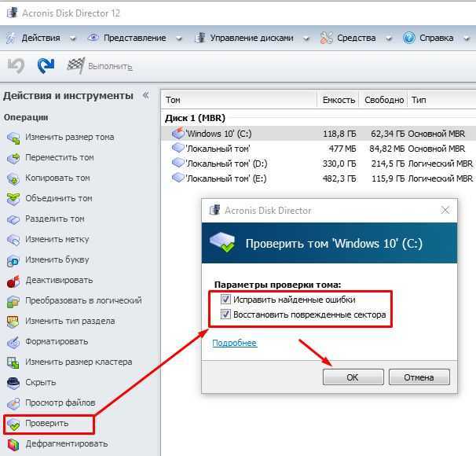Click the Изменить размер тома icon

pyautogui.click(x=13, y=138)
